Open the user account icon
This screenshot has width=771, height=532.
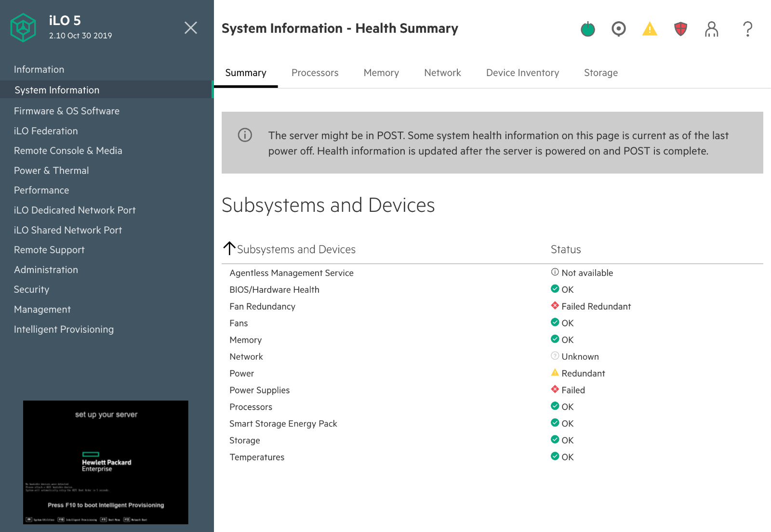(x=712, y=29)
